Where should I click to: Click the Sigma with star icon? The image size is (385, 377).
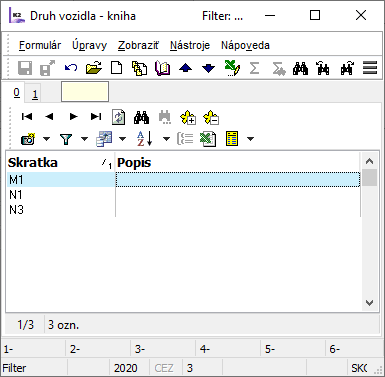(278, 69)
